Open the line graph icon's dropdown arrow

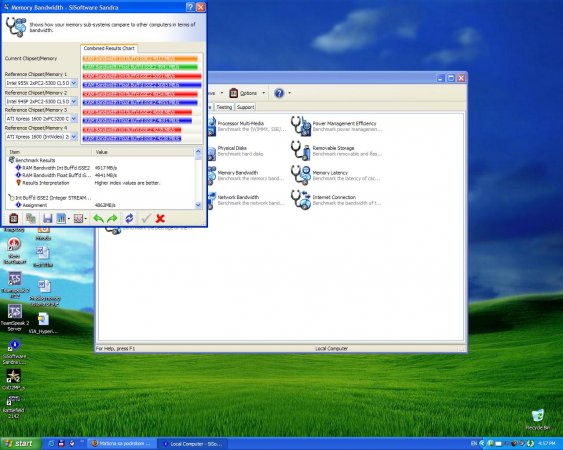coord(85,218)
